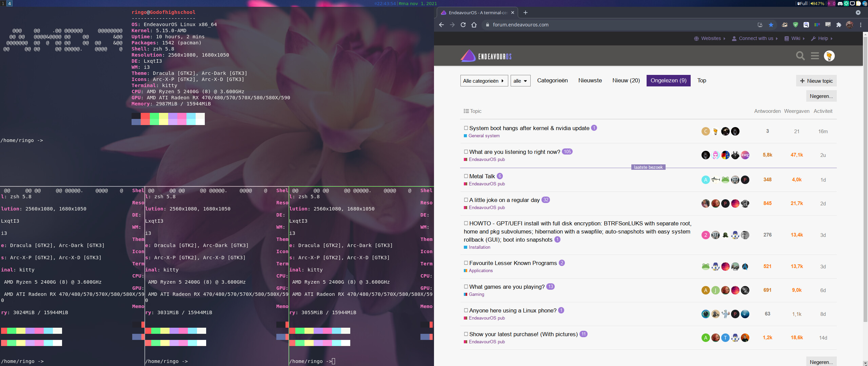
Task: Click the browser reload icon
Action: [463, 25]
